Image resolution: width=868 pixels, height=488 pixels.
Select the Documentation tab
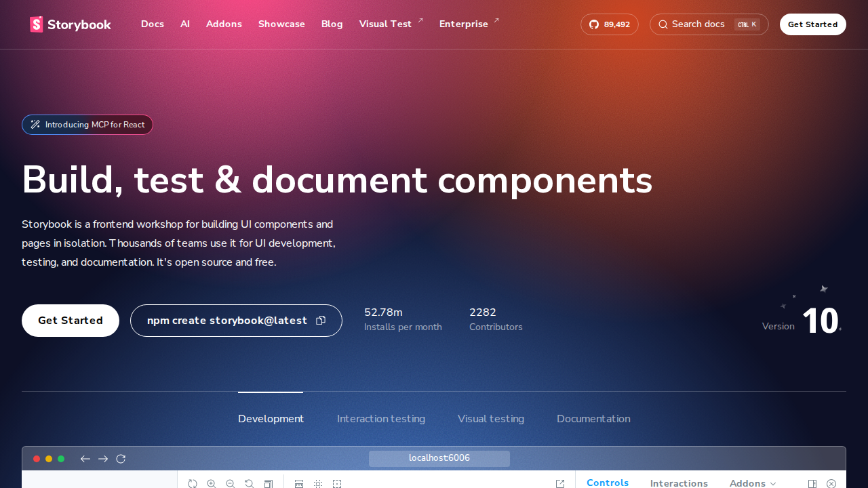point(593,419)
